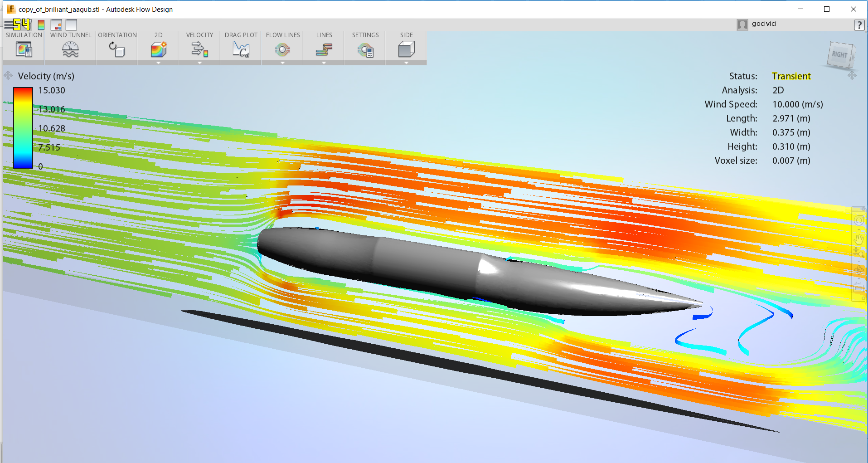
Task: Open the Orientation tool
Action: (117, 49)
